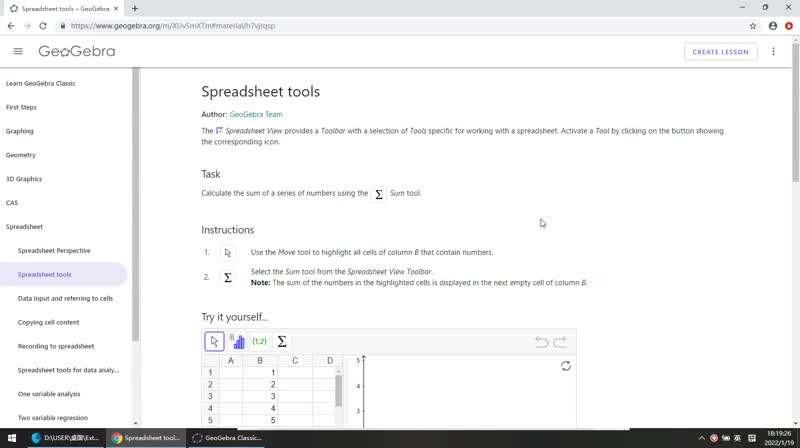Click cell B5 containing 5
This screenshot has width=800, height=448.
click(x=260, y=420)
